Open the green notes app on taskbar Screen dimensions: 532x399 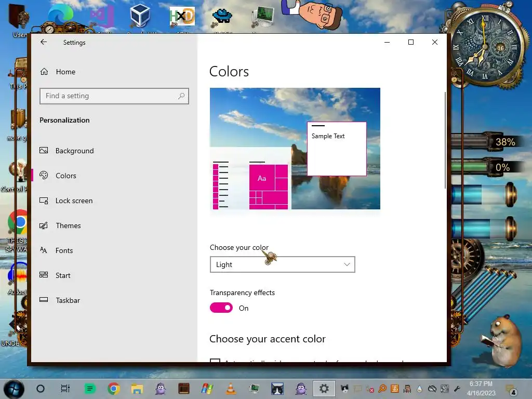pos(89,389)
